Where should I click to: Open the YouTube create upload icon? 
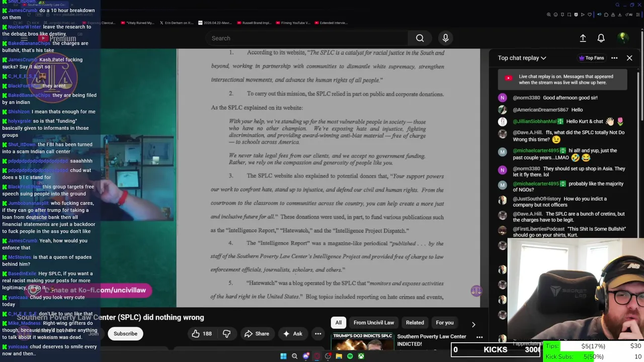(x=583, y=38)
